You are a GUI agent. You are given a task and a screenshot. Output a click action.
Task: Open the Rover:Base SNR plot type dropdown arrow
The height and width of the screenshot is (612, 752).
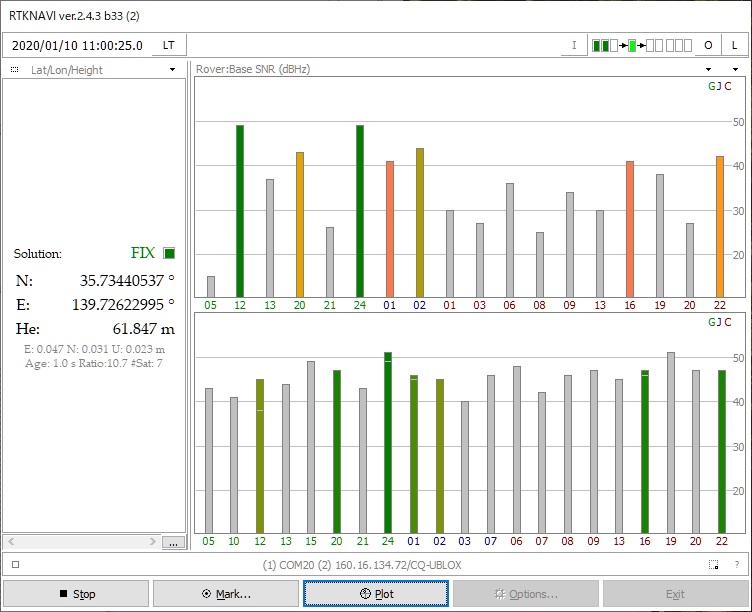pos(709,70)
